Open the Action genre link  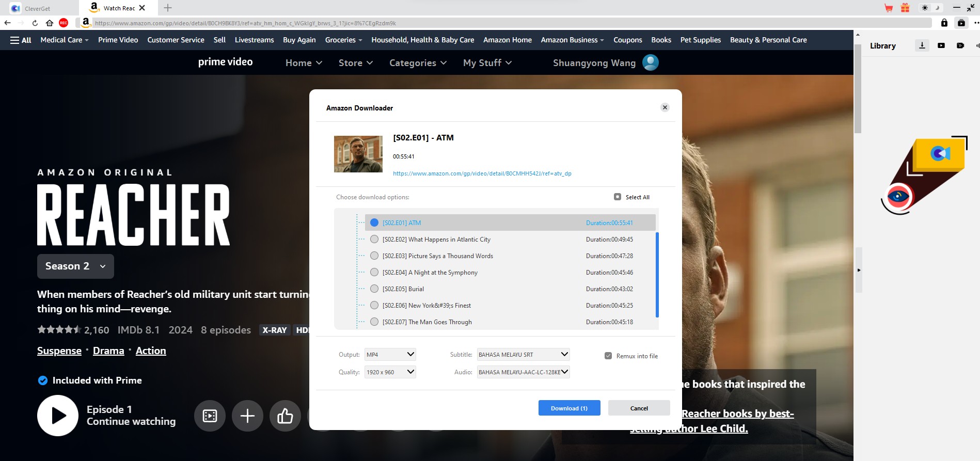click(x=151, y=351)
